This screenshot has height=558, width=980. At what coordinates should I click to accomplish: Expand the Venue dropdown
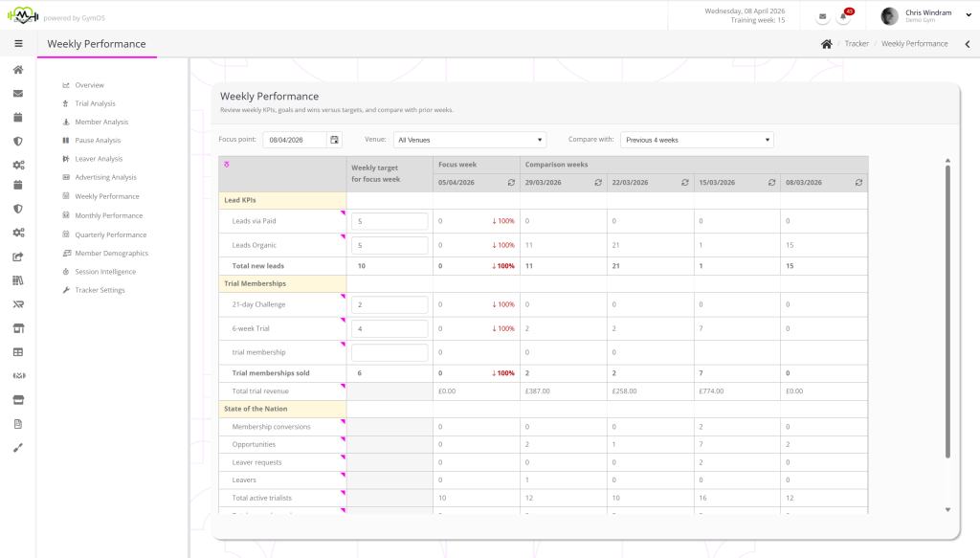pos(470,140)
